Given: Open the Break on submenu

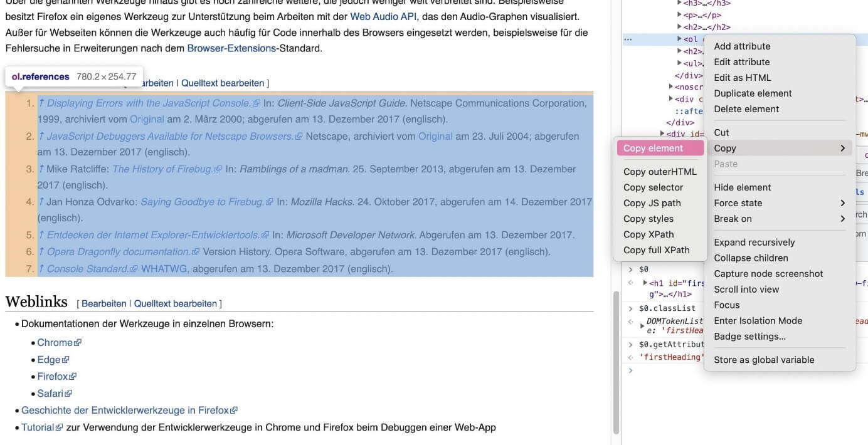Looking at the screenshot, I should point(780,219).
